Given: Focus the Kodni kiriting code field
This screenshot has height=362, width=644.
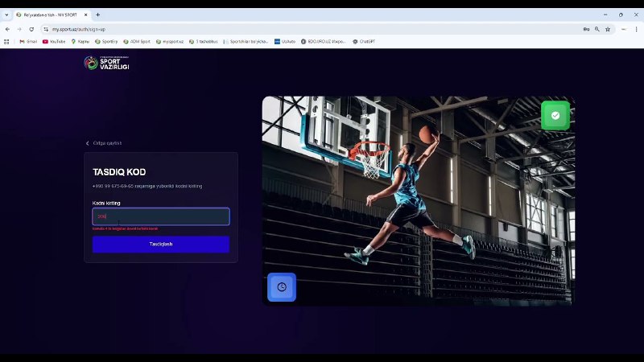Looking at the screenshot, I should (161, 216).
